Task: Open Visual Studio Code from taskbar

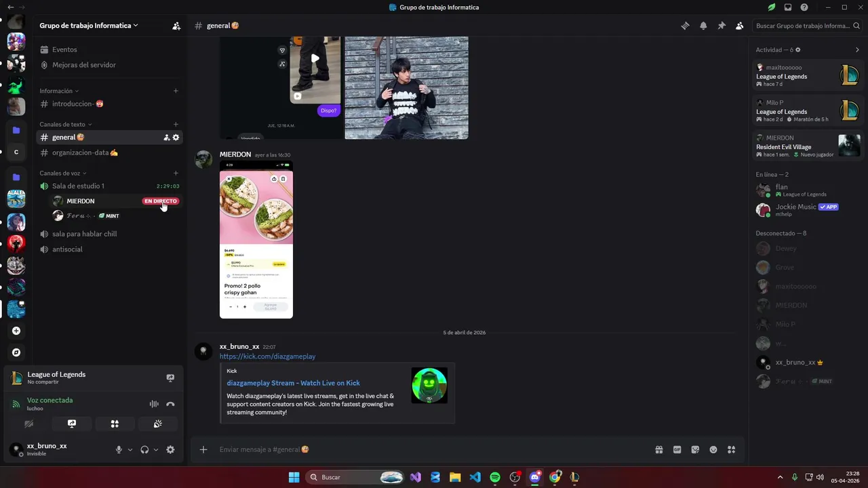Action: tap(475, 477)
